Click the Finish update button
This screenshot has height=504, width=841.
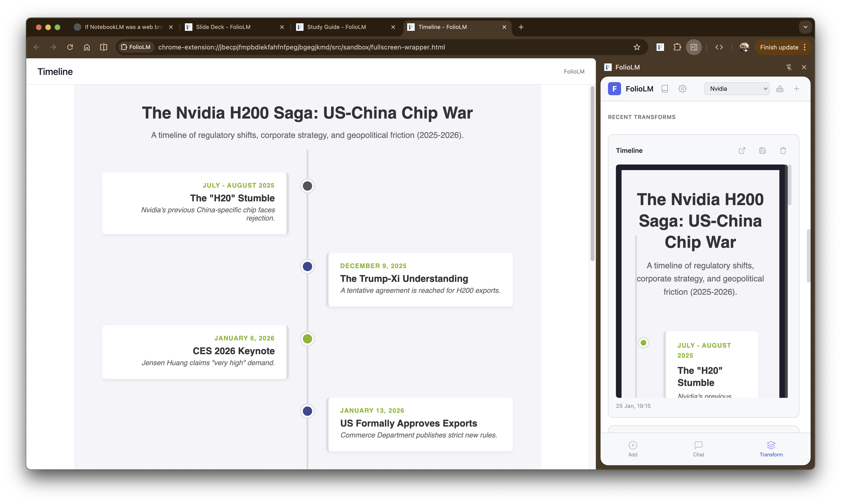[x=779, y=47]
